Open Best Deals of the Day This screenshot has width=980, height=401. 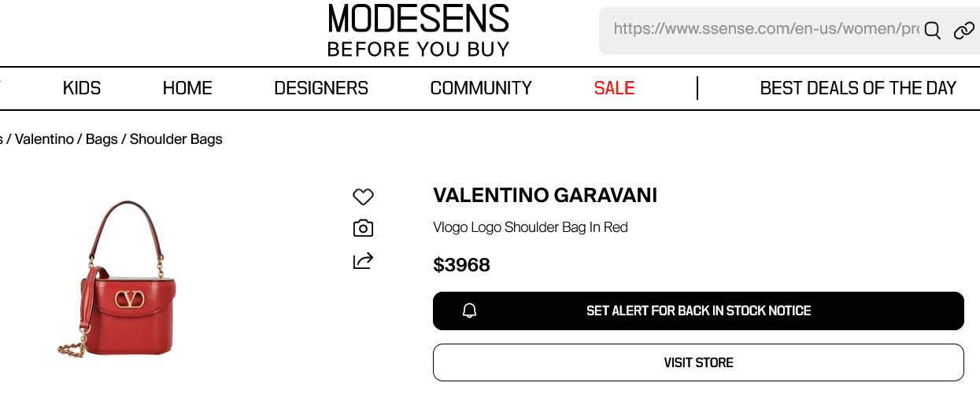pos(858,88)
